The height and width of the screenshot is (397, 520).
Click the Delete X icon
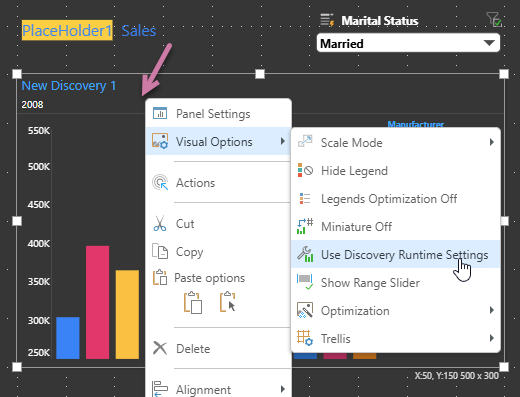(160, 348)
